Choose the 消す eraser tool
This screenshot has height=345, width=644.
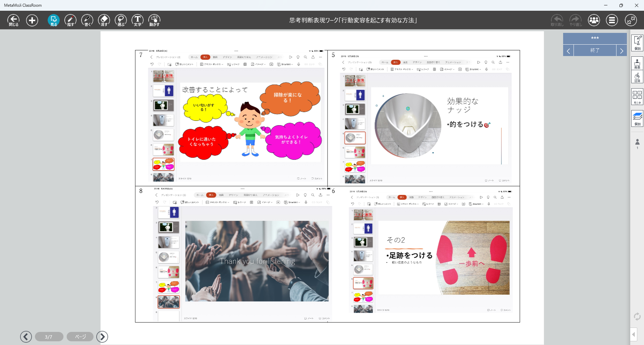pos(104,20)
